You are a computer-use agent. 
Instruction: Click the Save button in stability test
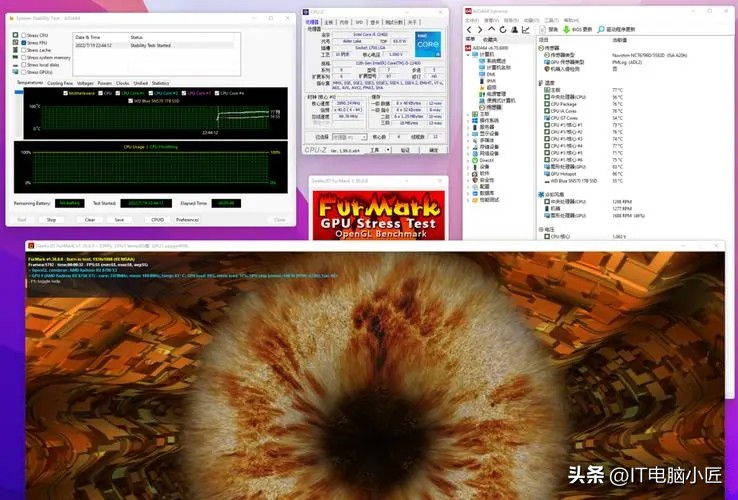click(120, 220)
